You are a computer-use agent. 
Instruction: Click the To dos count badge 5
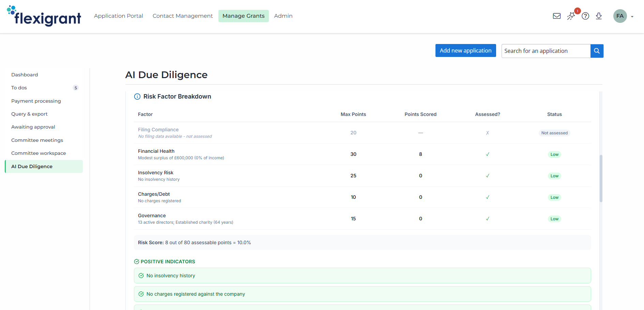click(76, 88)
